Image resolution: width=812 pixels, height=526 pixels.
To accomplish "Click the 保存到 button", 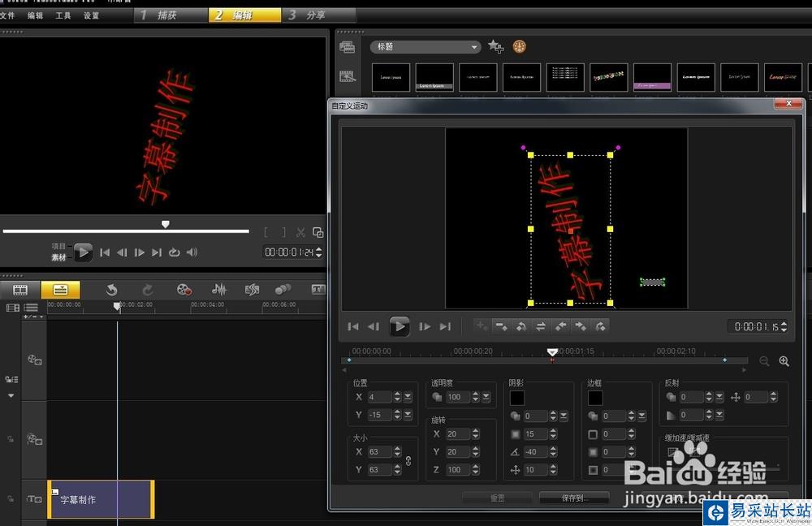I will [x=574, y=498].
